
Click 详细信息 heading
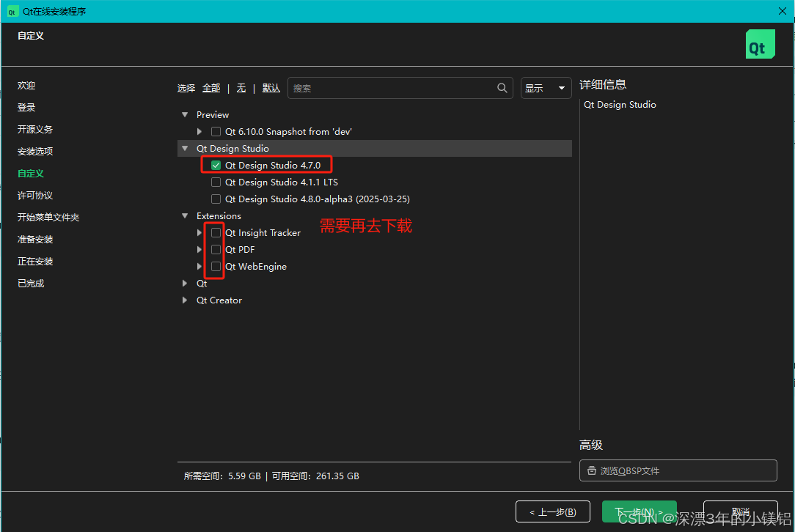click(x=603, y=84)
